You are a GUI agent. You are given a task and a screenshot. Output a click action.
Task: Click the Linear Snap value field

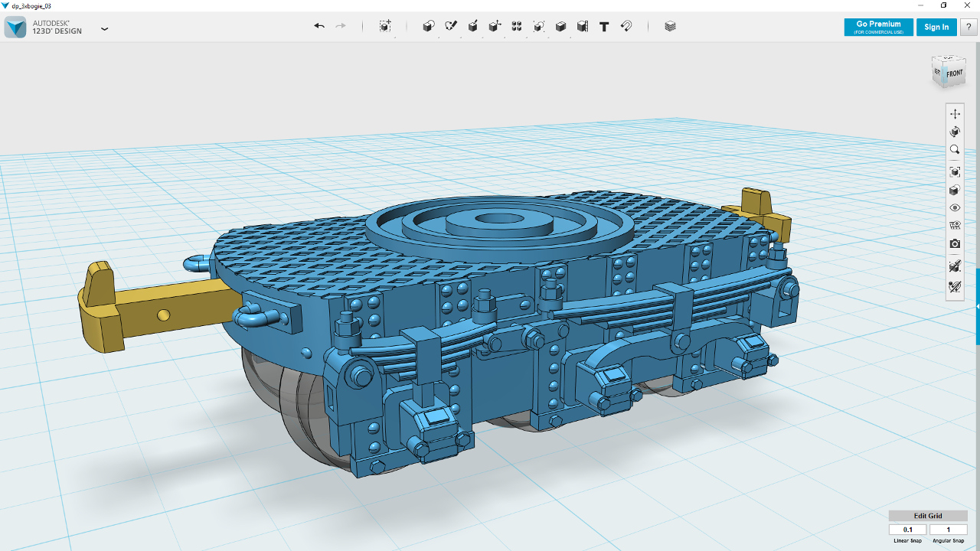908,530
